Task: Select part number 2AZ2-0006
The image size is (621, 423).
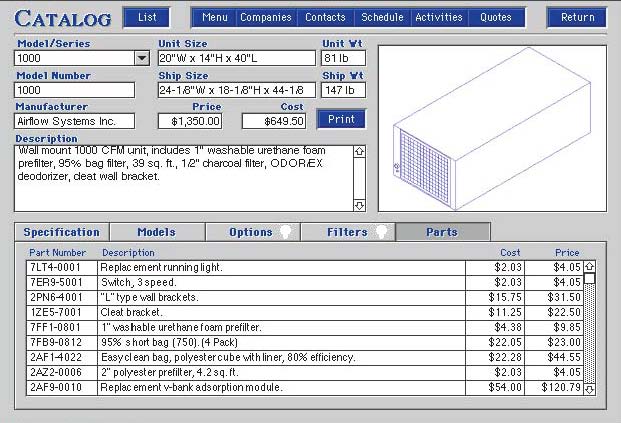Action: pos(56,373)
